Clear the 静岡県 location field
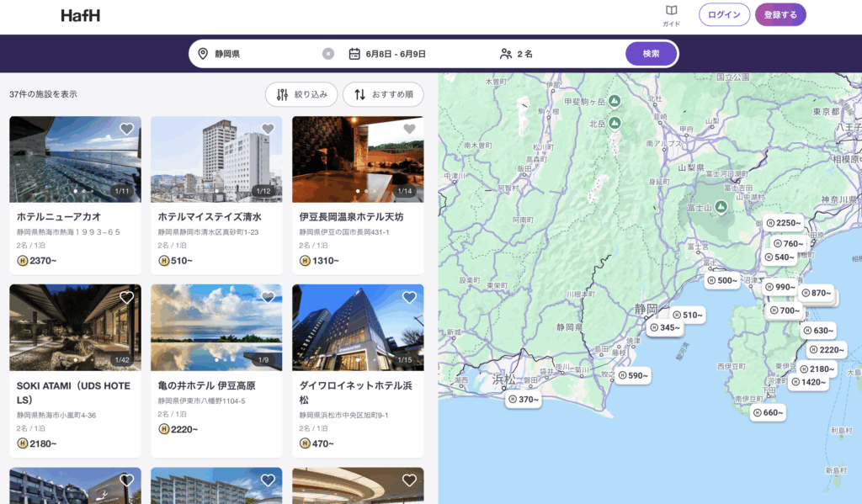Image resolution: width=862 pixels, height=504 pixels. (328, 54)
